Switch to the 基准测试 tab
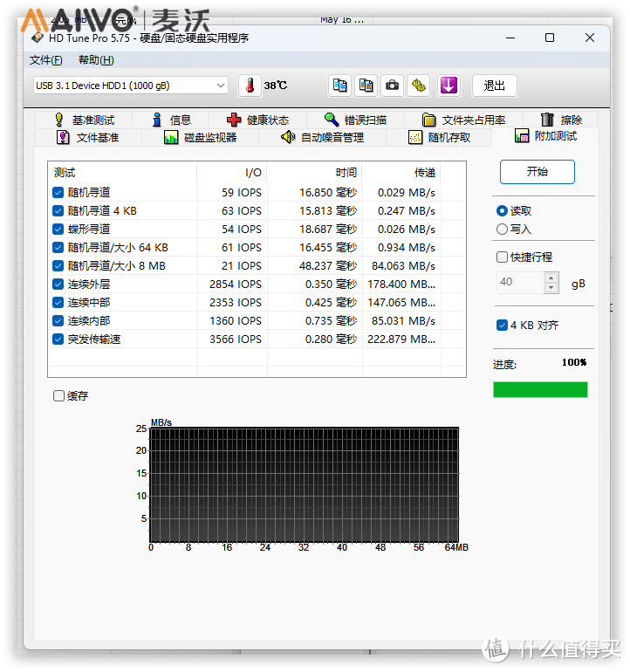630x672 pixels. click(84, 120)
